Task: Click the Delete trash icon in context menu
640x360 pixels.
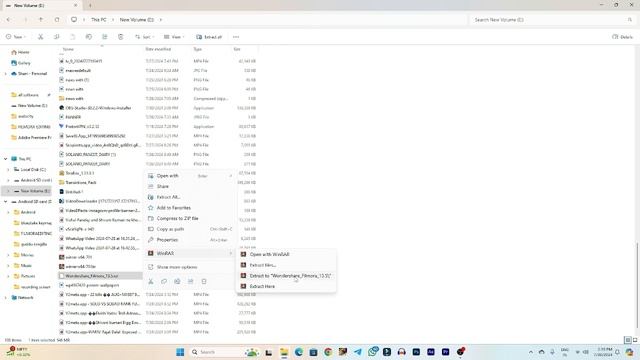Action: pos(204,281)
